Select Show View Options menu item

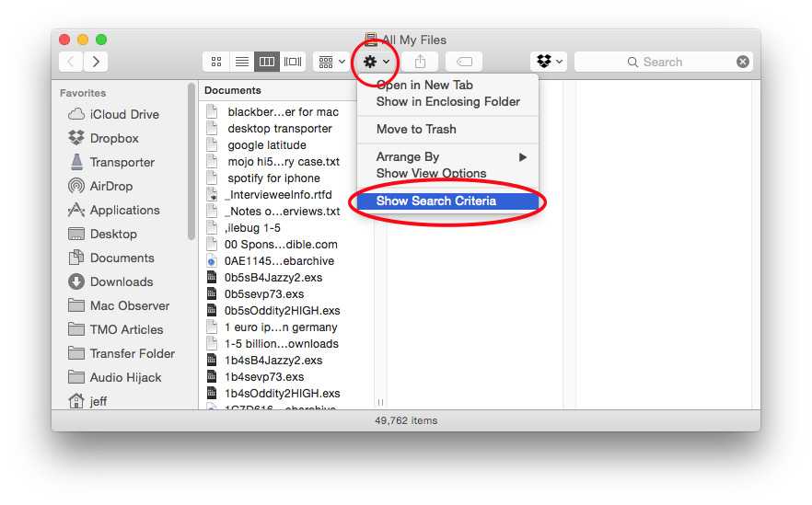pyautogui.click(x=448, y=173)
